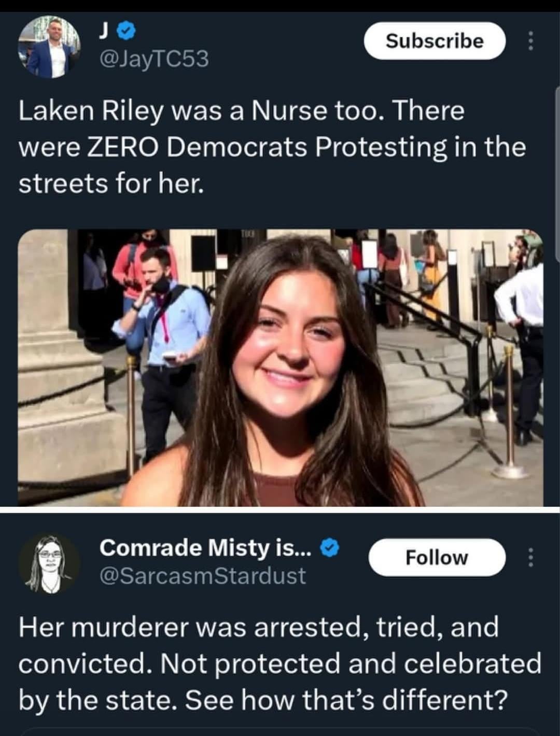560x736 pixels.
Task: Open the @JayTC53 handle link
Action: coord(153,59)
